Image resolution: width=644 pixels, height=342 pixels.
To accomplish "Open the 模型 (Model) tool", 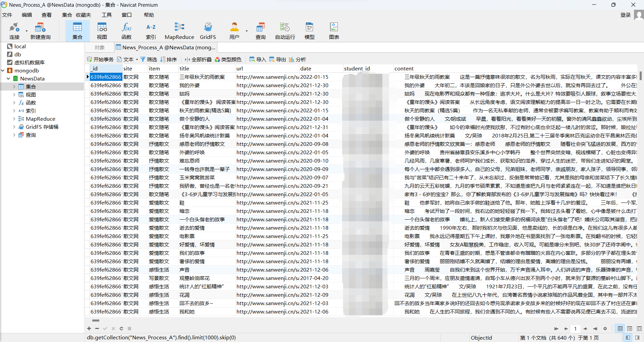I will (309, 31).
